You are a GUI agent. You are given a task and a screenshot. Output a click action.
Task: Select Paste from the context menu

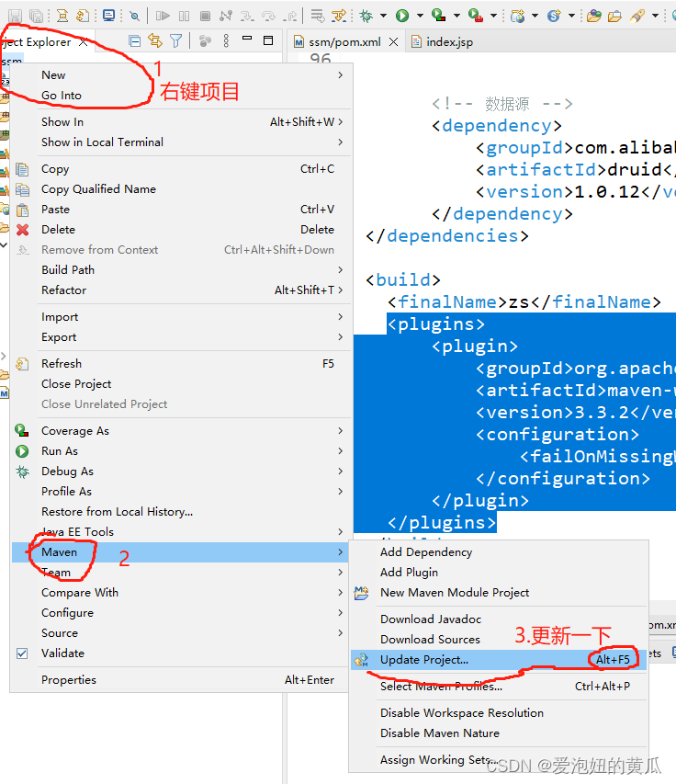click(x=181, y=209)
